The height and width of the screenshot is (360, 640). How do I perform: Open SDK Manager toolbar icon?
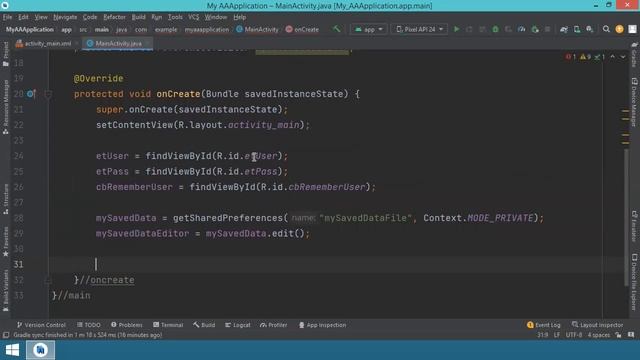click(x=590, y=29)
